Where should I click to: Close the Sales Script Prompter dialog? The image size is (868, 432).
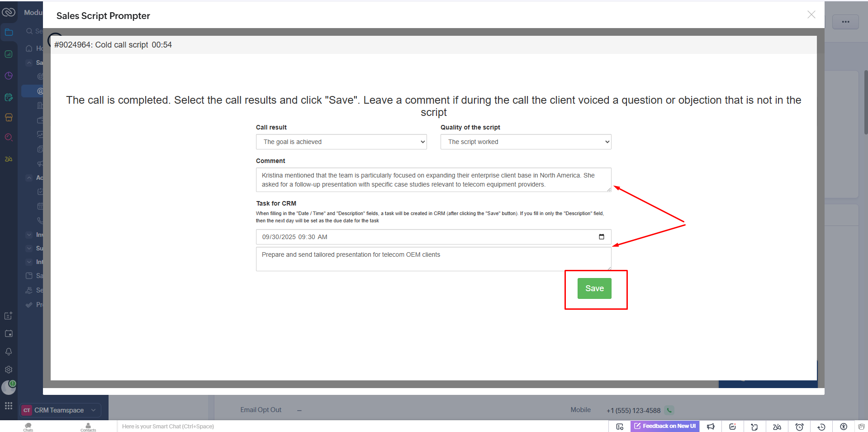[x=811, y=15]
